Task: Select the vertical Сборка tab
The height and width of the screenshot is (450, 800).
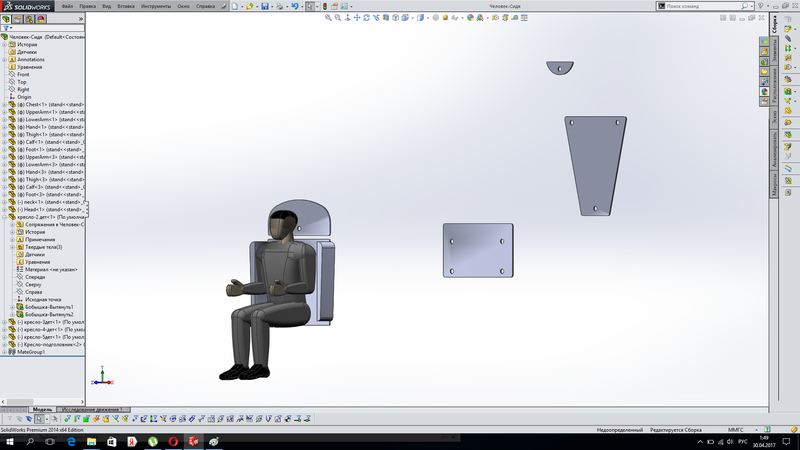Action: pos(774,22)
